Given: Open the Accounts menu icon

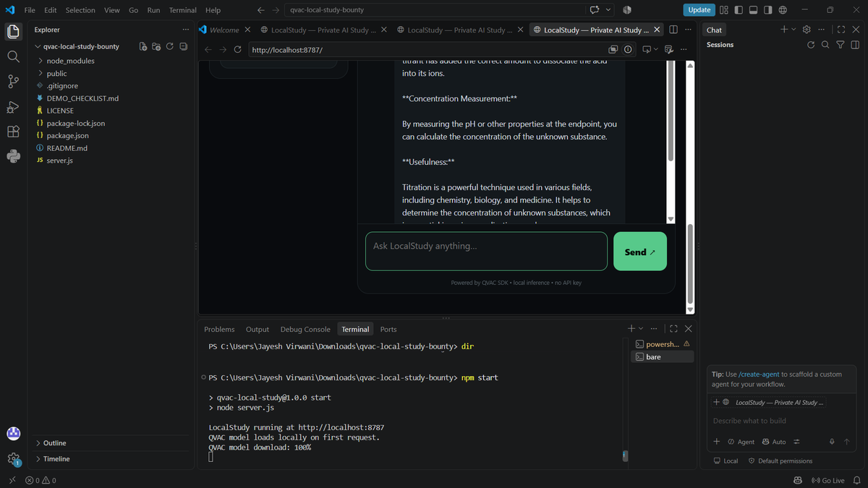Looking at the screenshot, I should click(x=13, y=434).
